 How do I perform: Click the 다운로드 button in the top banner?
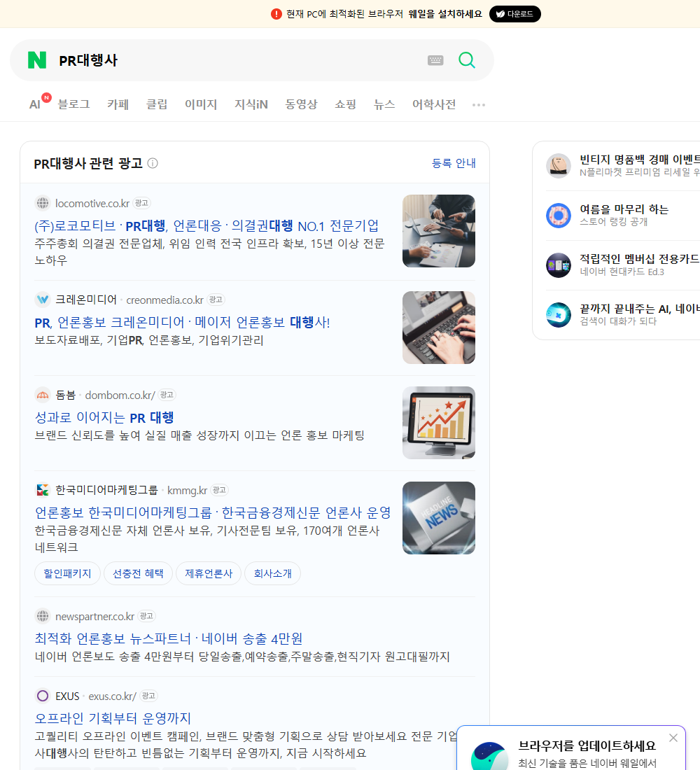(514, 14)
